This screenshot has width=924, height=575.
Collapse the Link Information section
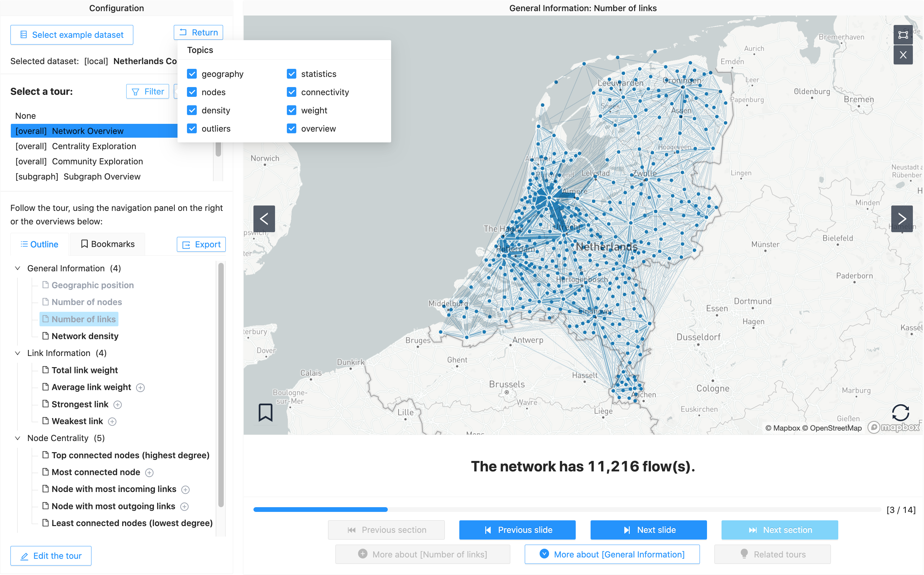pyautogui.click(x=18, y=353)
